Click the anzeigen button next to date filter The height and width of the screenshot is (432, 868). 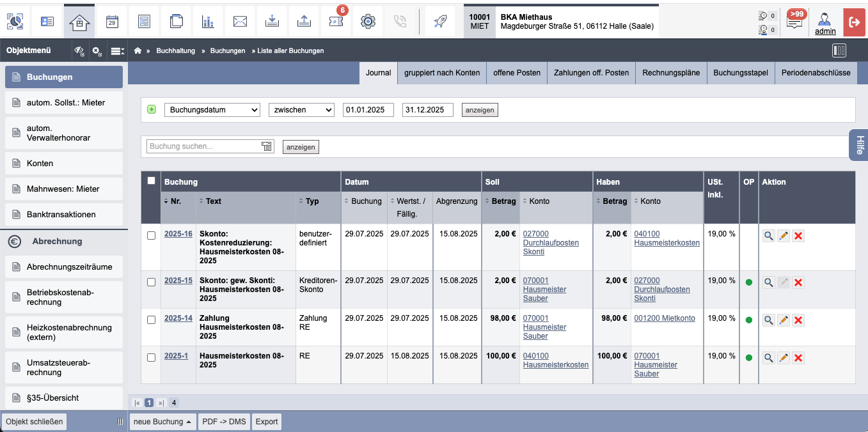click(x=480, y=110)
